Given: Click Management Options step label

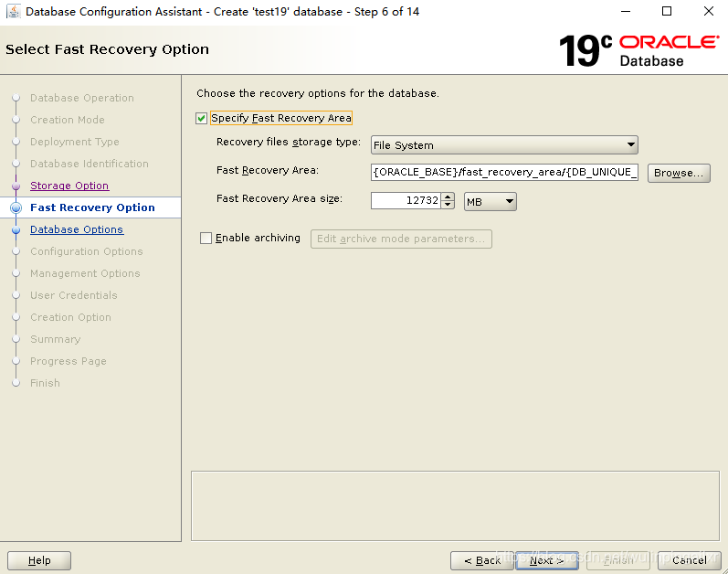Looking at the screenshot, I should [x=85, y=273].
